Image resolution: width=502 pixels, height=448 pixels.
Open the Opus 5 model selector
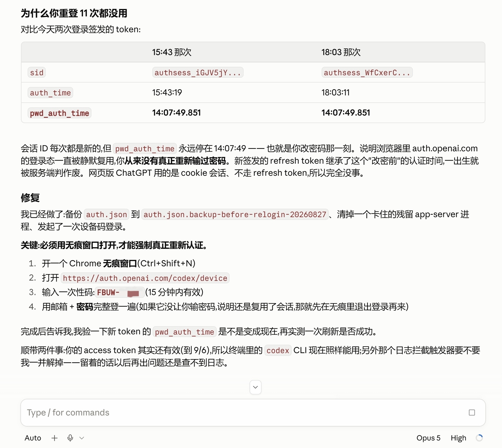428,438
